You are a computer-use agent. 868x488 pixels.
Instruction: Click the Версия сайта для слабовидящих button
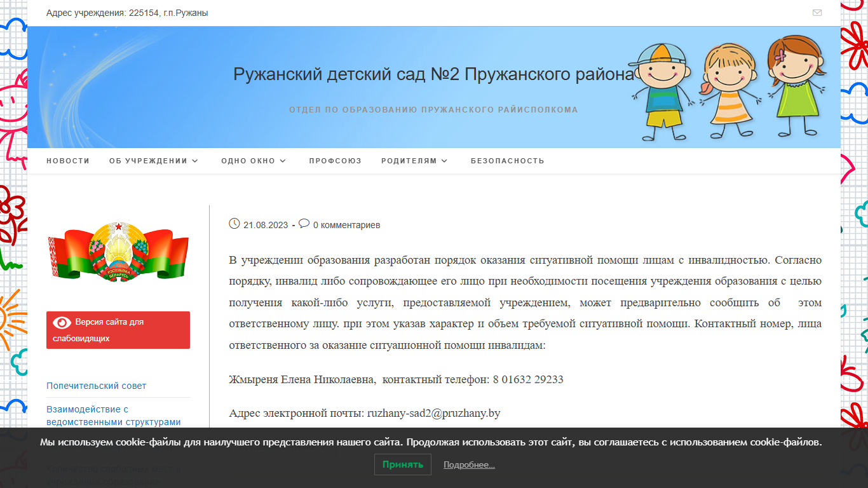pos(118,330)
